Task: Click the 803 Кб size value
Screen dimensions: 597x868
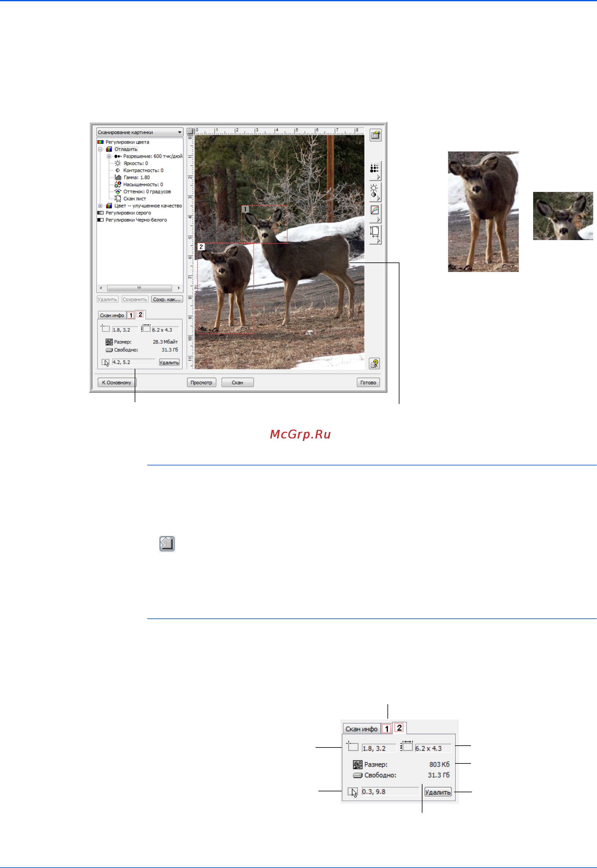Action: click(x=440, y=765)
